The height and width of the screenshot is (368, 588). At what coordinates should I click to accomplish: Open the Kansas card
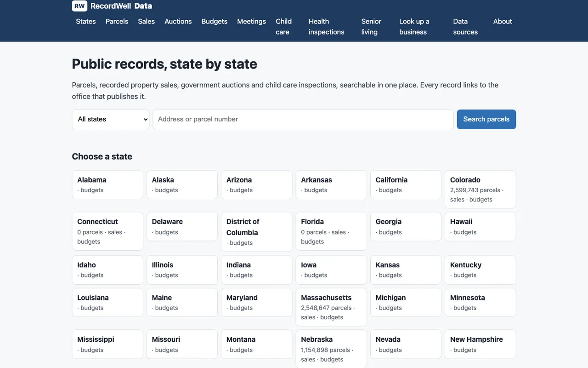click(x=406, y=270)
